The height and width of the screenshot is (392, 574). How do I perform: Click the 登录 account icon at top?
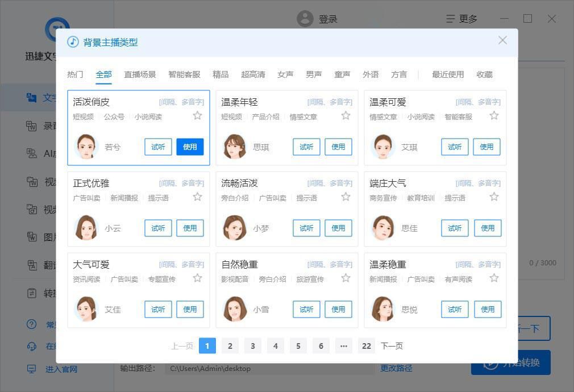pos(305,18)
